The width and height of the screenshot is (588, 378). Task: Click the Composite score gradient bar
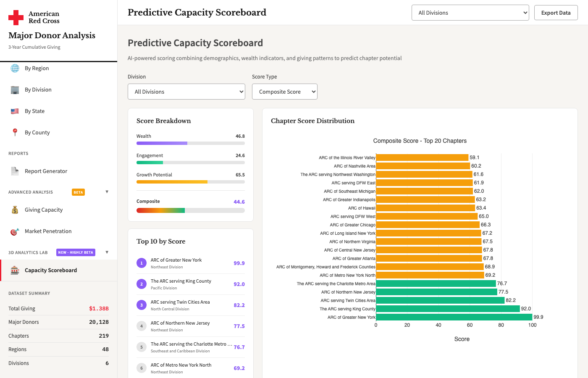click(x=191, y=210)
